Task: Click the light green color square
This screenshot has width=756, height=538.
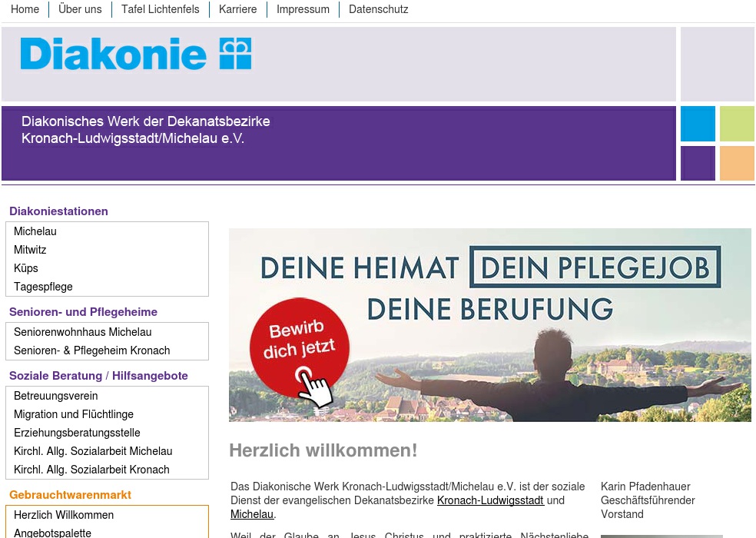Action: click(737, 124)
